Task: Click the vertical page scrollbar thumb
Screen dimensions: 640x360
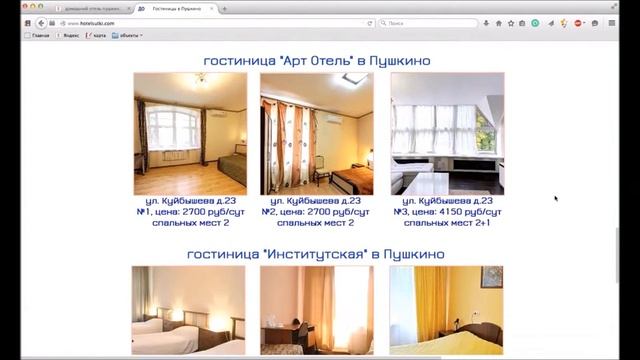Action: click(x=617, y=255)
